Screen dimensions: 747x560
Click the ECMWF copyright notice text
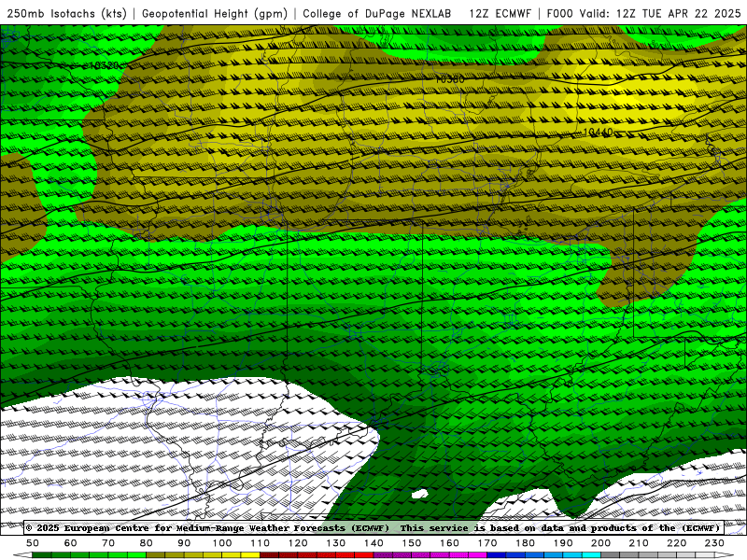pyautogui.click(x=207, y=527)
